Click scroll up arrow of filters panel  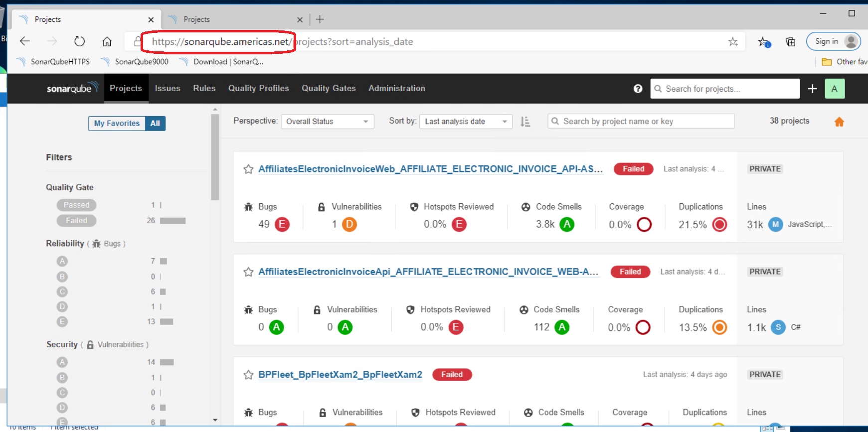click(x=215, y=109)
